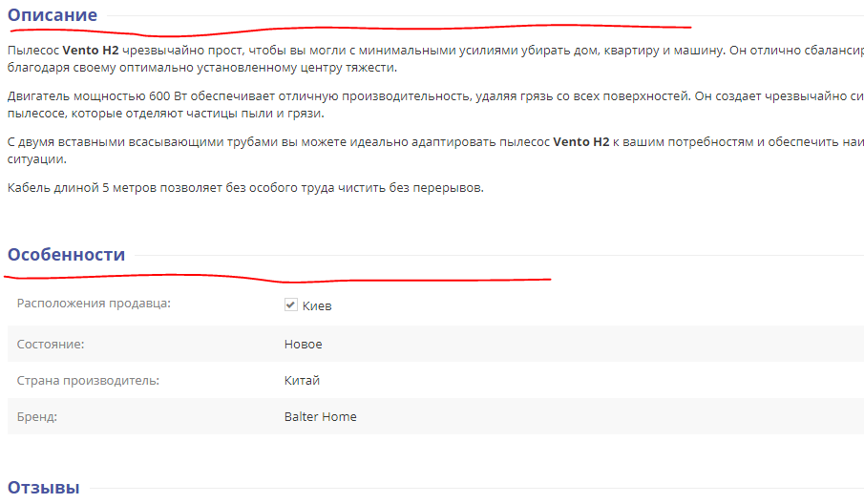Click the Особенности section heading
Image resolution: width=864 pixels, height=504 pixels.
tap(66, 255)
